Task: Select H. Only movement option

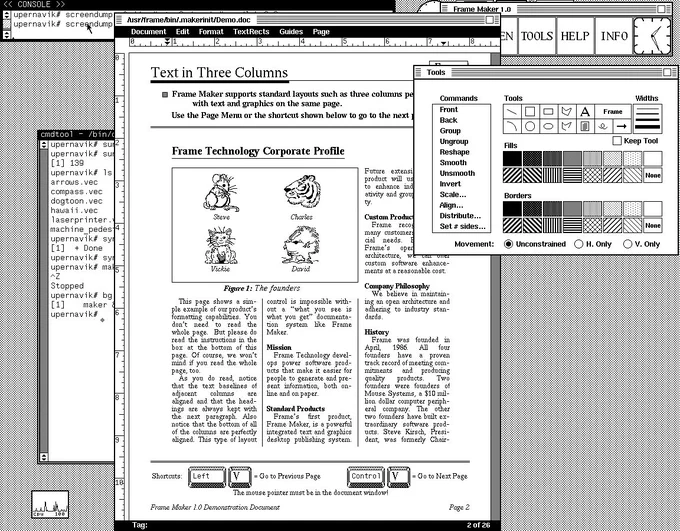Action: pyautogui.click(x=579, y=244)
